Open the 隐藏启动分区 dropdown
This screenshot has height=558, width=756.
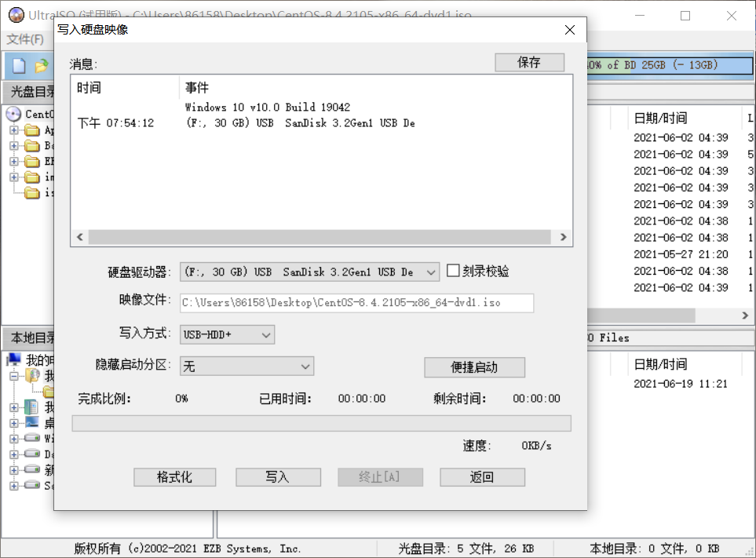tap(247, 367)
